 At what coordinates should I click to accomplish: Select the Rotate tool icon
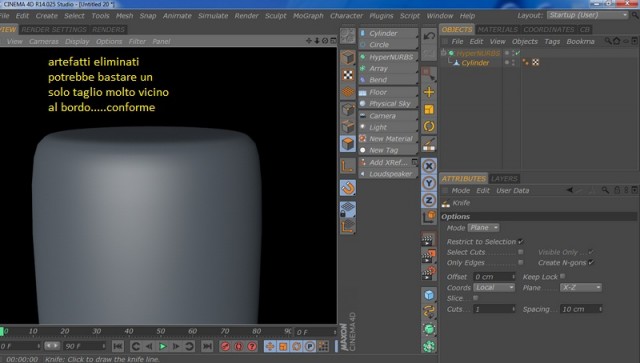(x=429, y=126)
